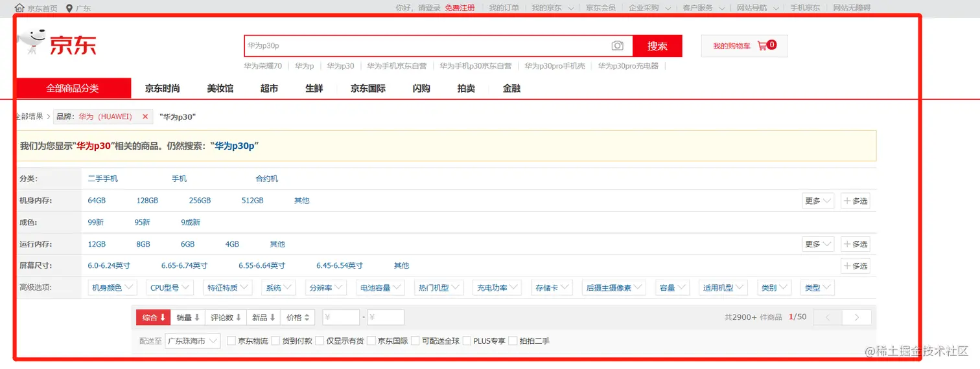Expand the 系统 dropdown
Screen dimensions: 980x369
[x=278, y=287]
